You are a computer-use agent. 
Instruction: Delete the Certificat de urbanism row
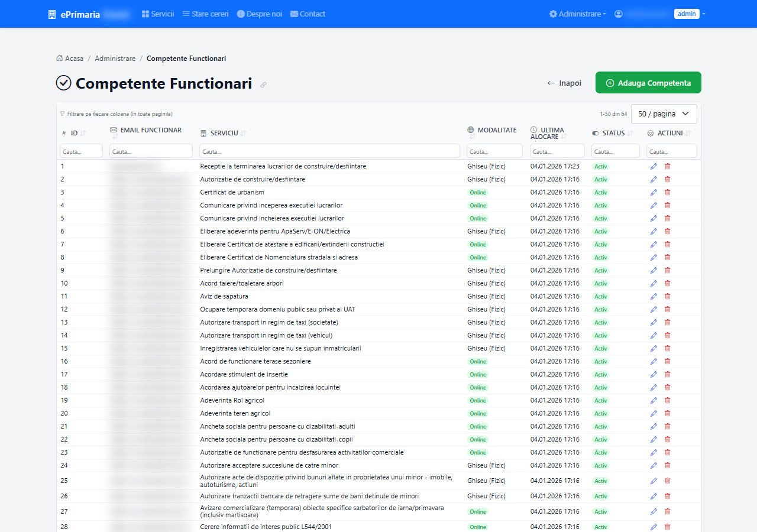(668, 192)
